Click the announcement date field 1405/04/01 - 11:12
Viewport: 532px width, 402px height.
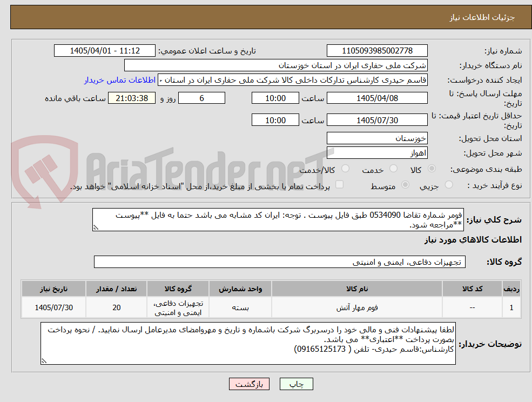pyautogui.click(x=104, y=51)
